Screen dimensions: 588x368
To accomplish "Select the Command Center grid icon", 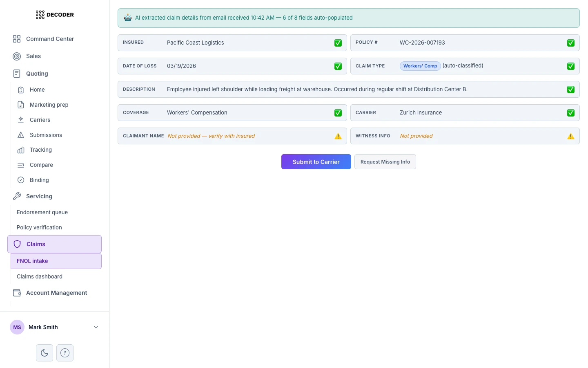I will pyautogui.click(x=17, y=39).
